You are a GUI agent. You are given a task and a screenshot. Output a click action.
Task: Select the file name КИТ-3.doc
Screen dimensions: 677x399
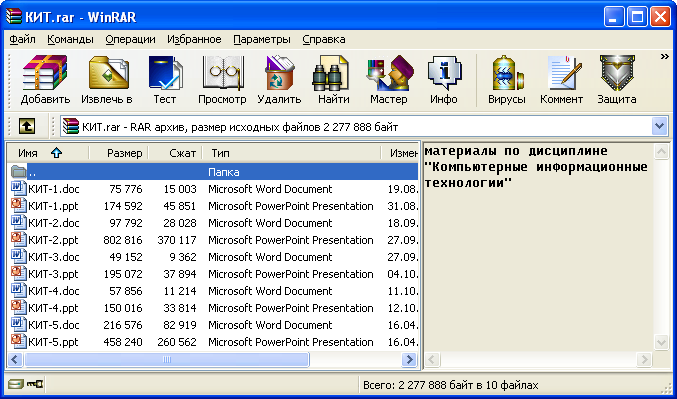54,257
